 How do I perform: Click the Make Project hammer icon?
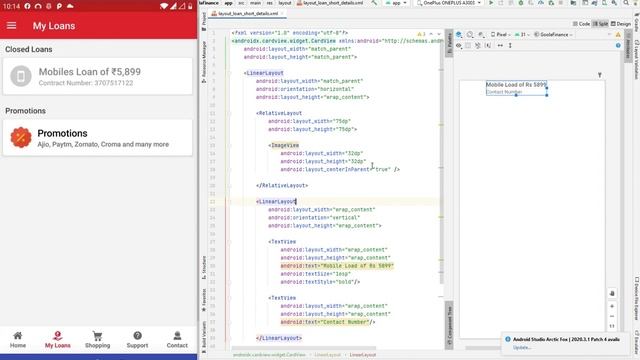(x=374, y=3)
